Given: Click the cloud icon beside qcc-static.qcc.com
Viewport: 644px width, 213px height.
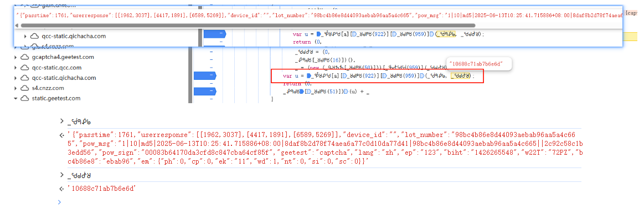Looking at the screenshot, I should click(25, 68).
